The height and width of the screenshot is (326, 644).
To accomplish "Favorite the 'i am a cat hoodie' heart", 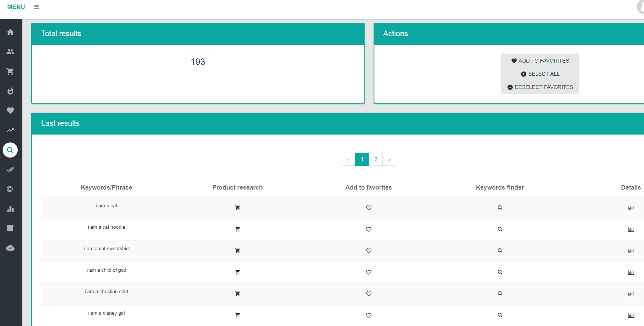I will [x=369, y=229].
